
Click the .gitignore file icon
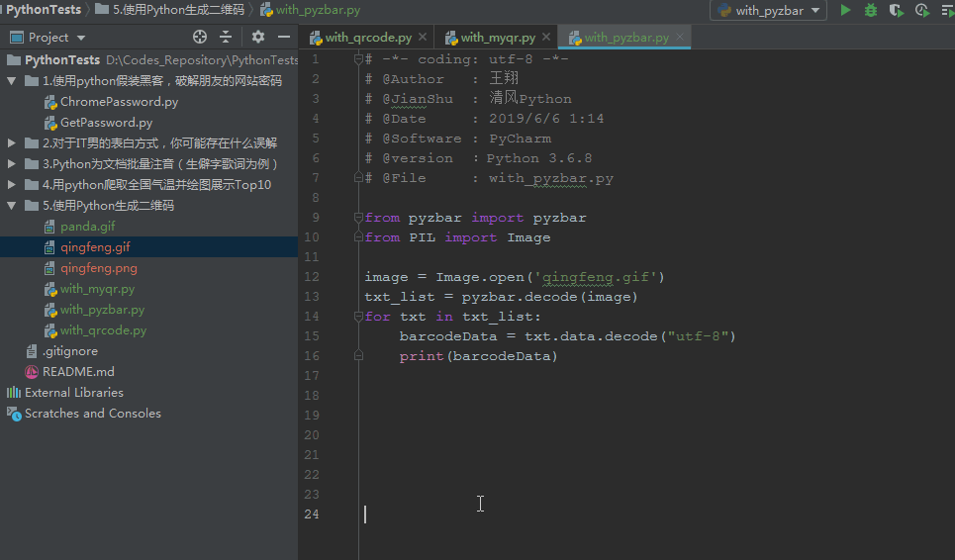(x=32, y=350)
